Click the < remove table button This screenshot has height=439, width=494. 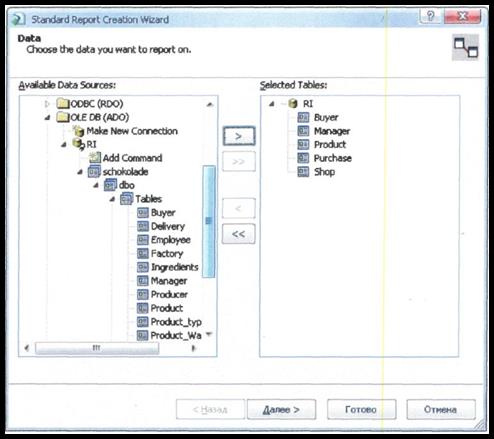tap(239, 208)
